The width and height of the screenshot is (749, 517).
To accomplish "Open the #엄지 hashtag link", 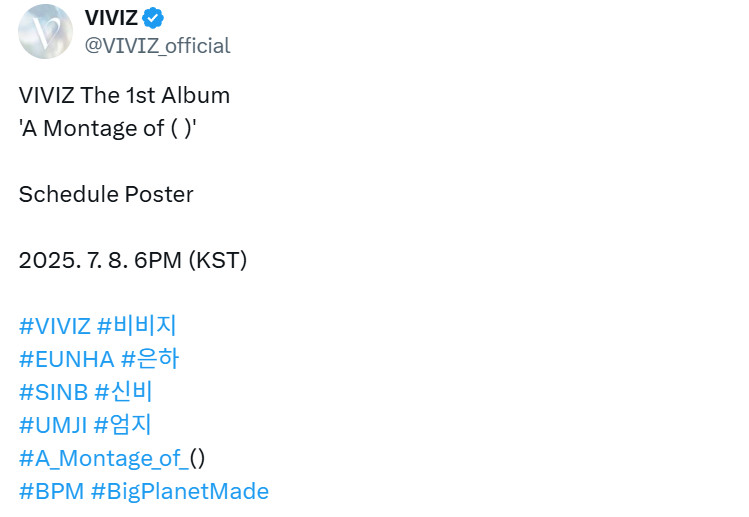I will (x=122, y=424).
